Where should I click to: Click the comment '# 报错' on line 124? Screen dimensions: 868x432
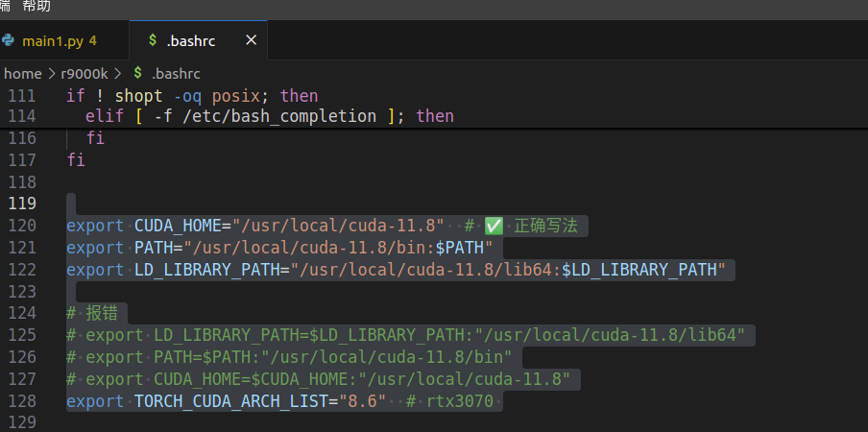92,313
